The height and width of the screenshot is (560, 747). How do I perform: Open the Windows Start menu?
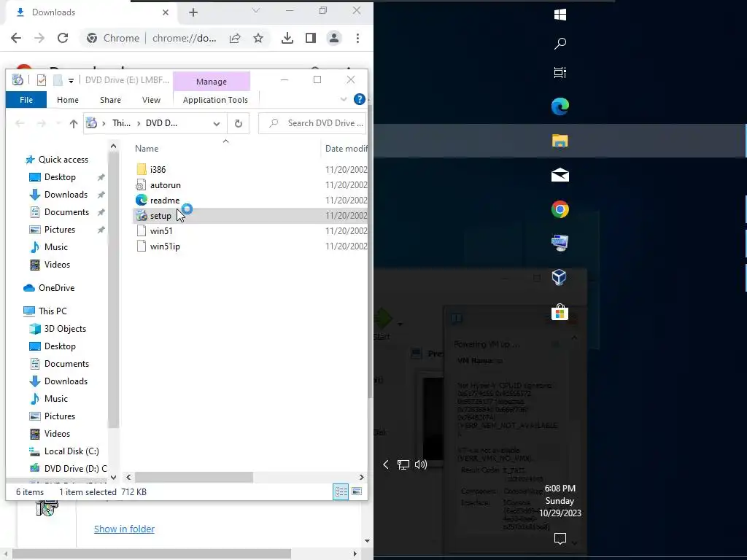(x=560, y=15)
